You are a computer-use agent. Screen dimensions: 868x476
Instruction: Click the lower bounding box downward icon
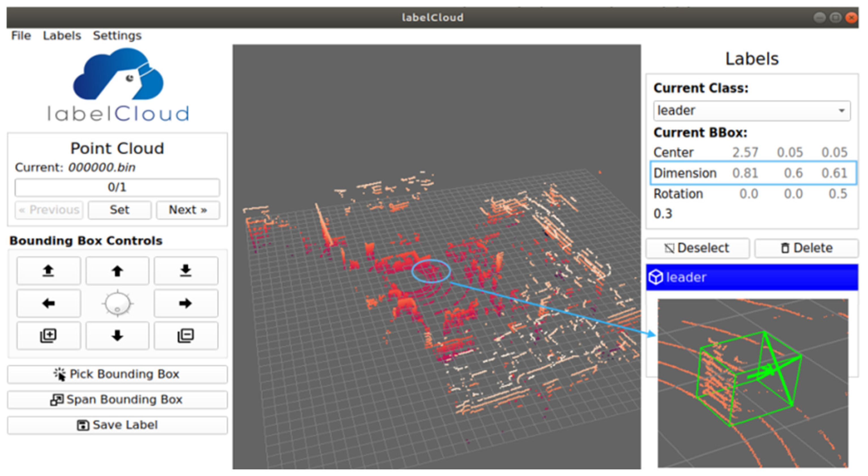click(186, 271)
